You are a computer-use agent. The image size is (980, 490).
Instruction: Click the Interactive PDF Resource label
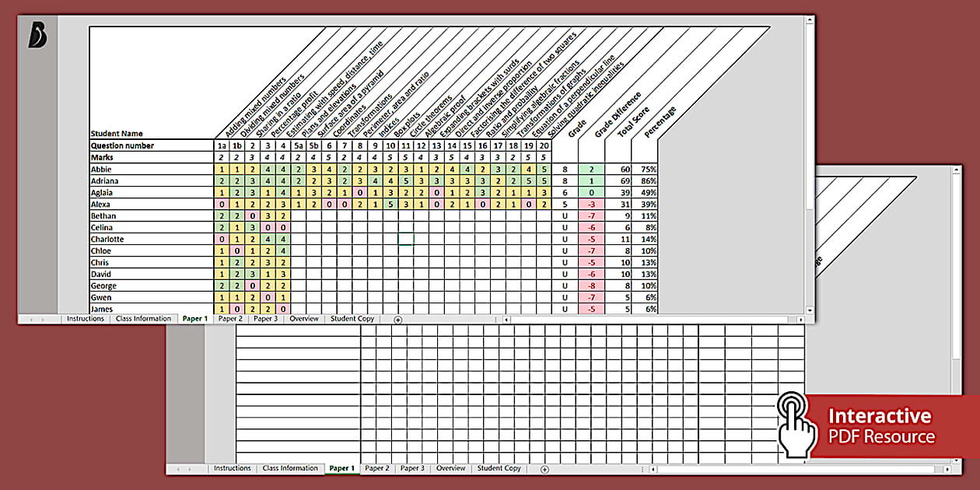880,425
